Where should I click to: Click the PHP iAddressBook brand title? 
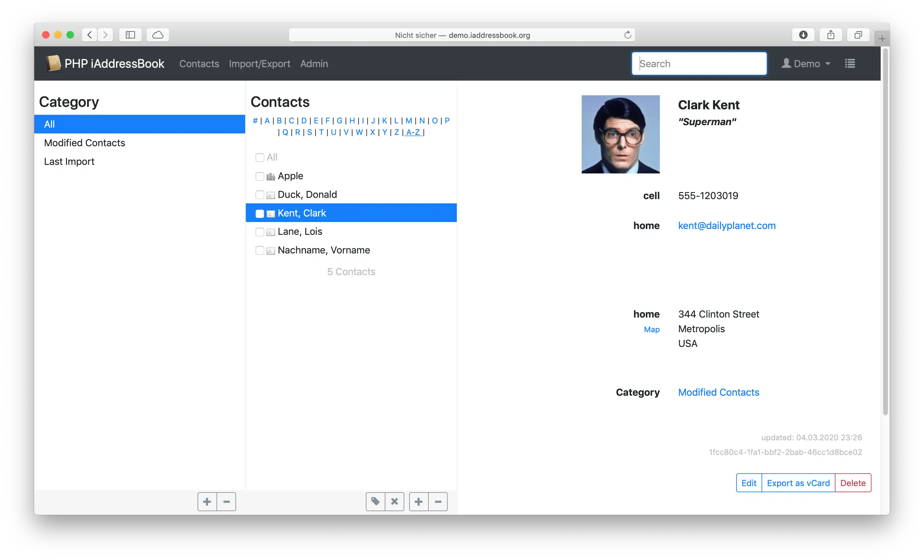tap(115, 64)
